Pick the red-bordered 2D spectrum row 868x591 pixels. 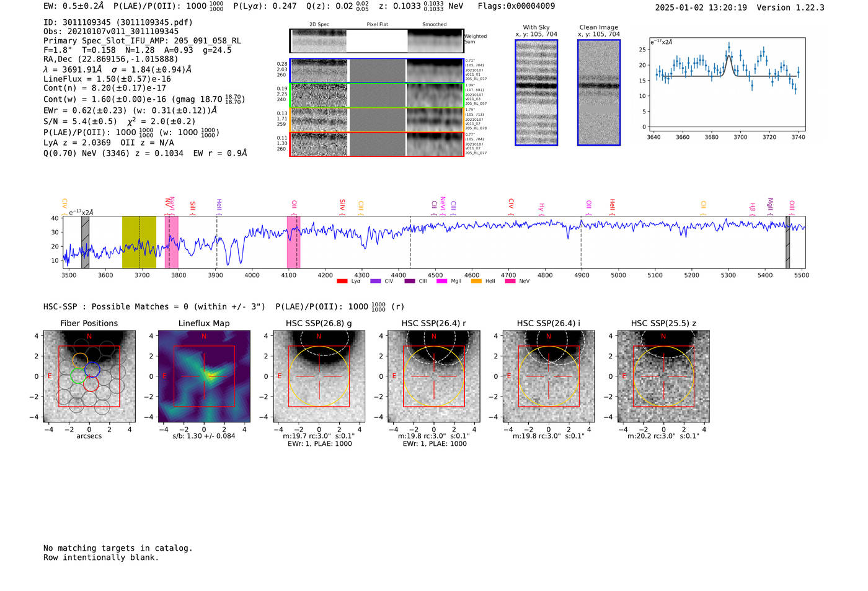(x=377, y=144)
